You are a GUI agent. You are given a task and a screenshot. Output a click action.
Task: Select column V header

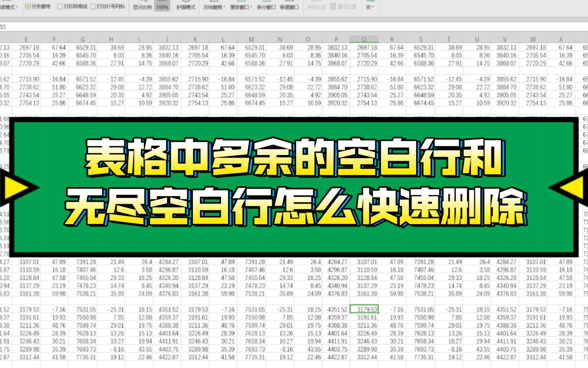(505, 39)
